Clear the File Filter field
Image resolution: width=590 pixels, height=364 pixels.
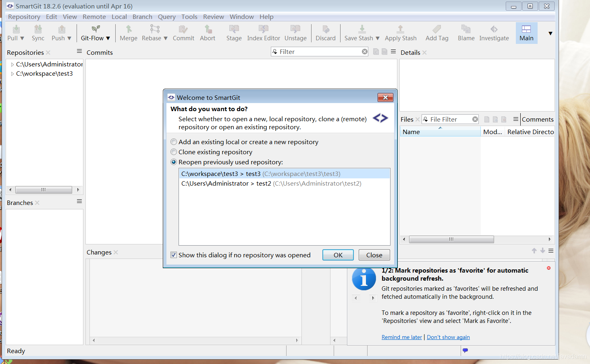[x=475, y=119]
